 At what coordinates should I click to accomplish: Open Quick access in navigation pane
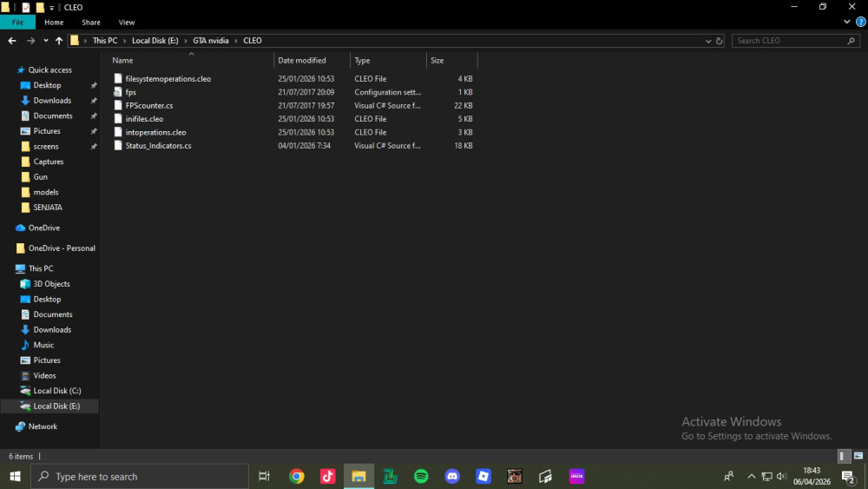point(49,69)
